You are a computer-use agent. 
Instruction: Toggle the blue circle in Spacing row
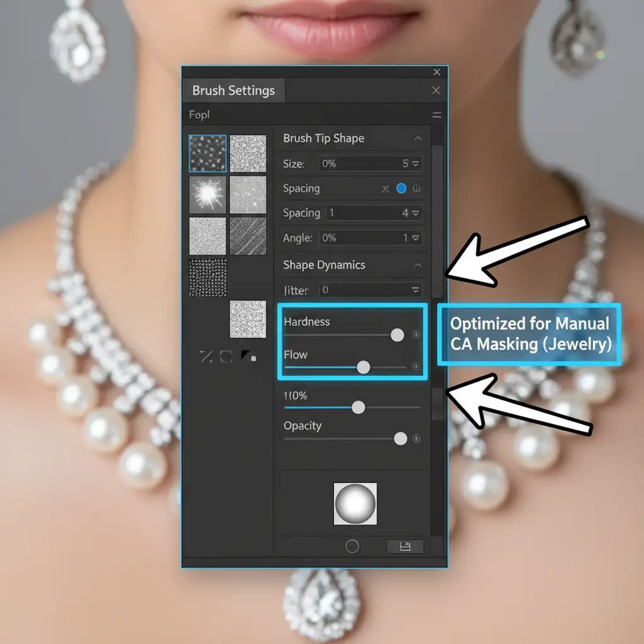(401, 189)
